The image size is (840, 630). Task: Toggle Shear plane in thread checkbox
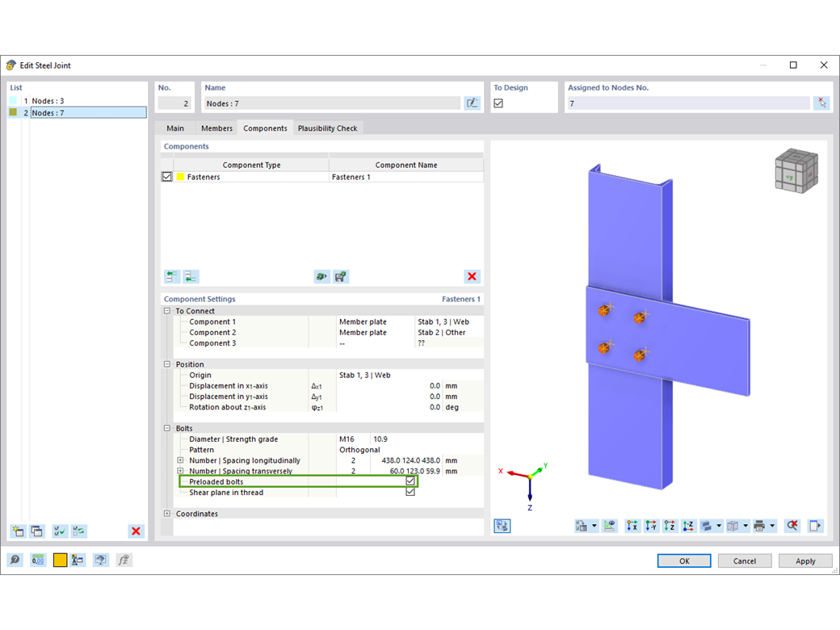coord(410,492)
